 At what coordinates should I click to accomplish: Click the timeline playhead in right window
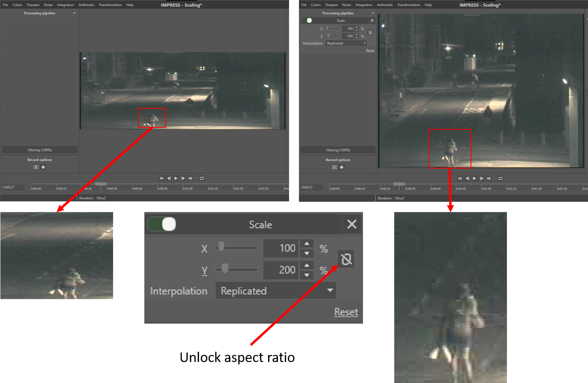point(399,184)
